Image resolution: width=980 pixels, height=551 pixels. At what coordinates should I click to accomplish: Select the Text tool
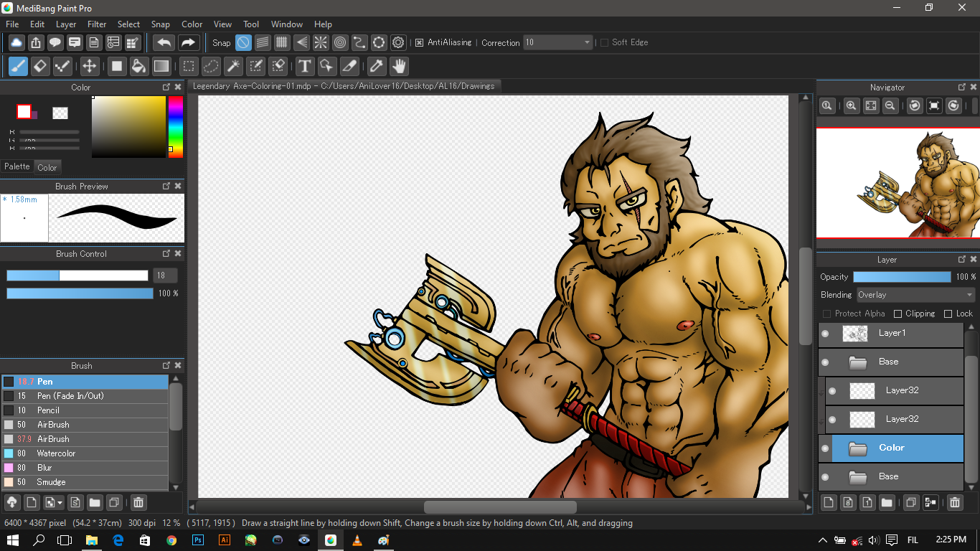coord(305,67)
